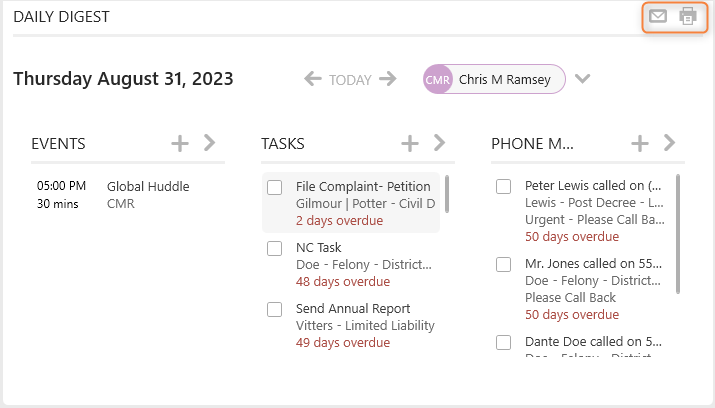Print the Daily Digest
Viewport: 715px width, 408px height.
tap(688, 16)
